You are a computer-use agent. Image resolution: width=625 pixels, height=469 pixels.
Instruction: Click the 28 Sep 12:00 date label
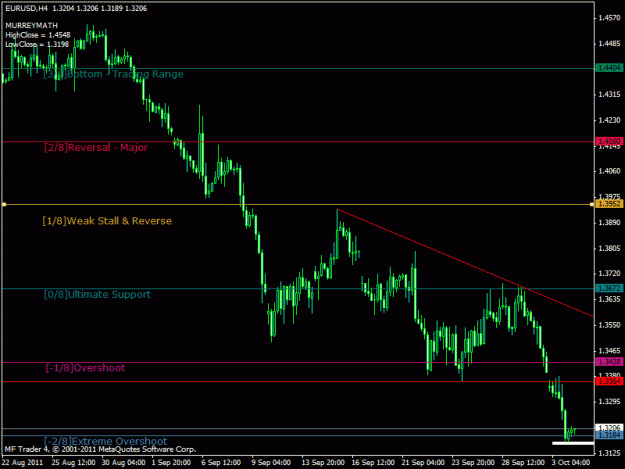point(523,463)
